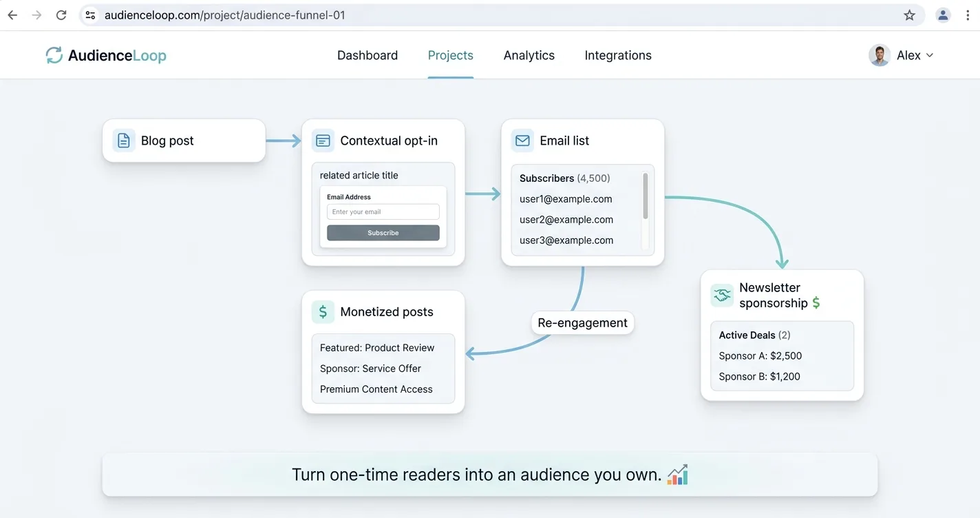The width and height of the screenshot is (980, 518).
Task: Click the address bar URL
Action: (x=224, y=15)
